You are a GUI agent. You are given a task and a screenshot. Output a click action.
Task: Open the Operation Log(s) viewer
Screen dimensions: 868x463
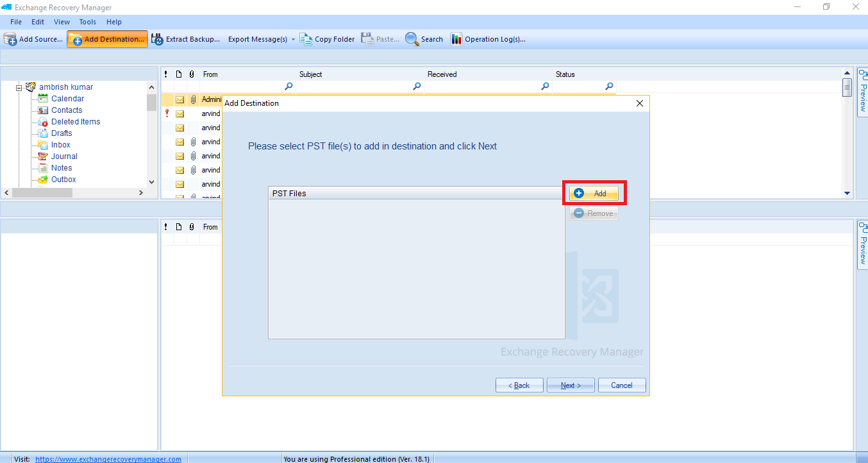[x=488, y=39]
